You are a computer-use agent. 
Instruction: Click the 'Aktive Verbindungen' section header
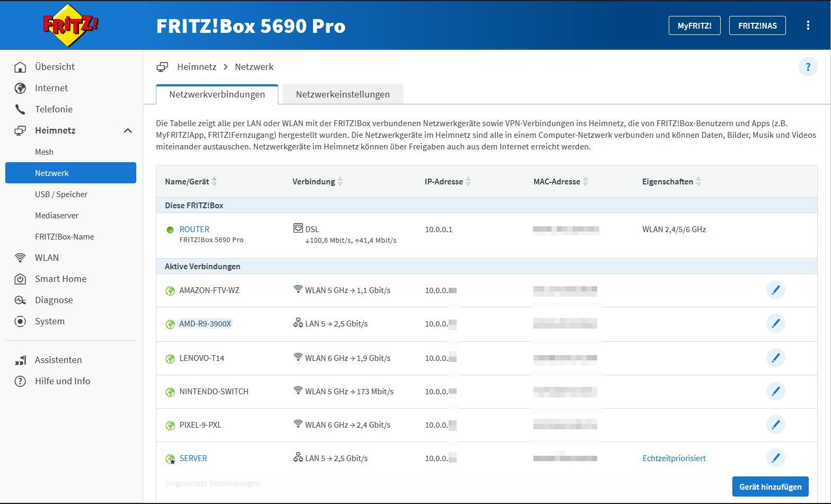(x=203, y=266)
